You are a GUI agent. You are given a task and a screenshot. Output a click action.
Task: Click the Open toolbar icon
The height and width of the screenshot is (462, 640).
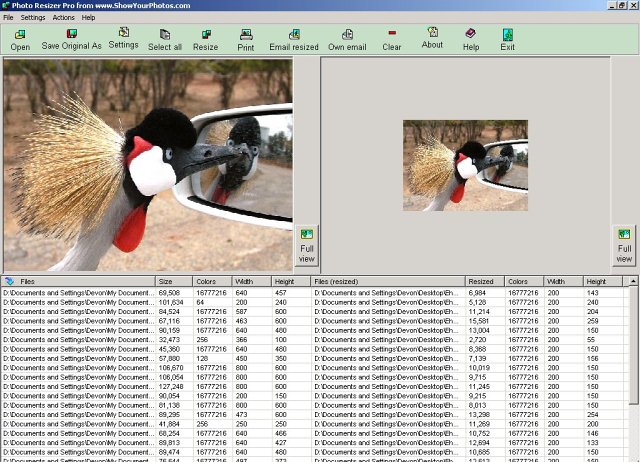(20, 34)
